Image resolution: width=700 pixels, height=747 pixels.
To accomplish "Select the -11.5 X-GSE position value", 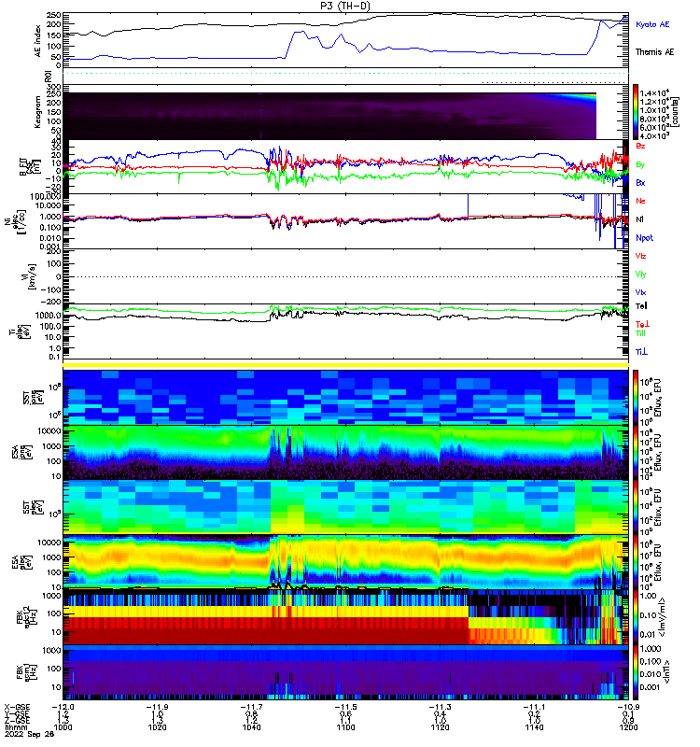I will tap(345, 707).
